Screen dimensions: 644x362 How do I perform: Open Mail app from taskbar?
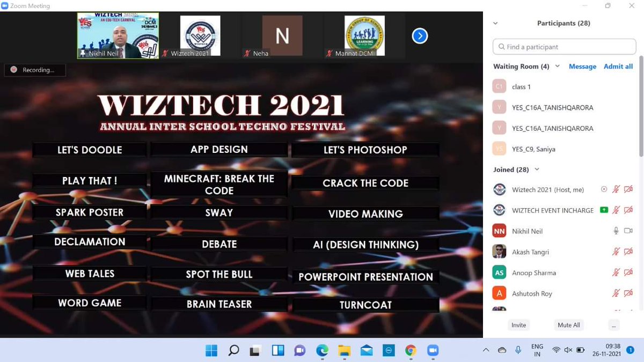[x=367, y=351]
